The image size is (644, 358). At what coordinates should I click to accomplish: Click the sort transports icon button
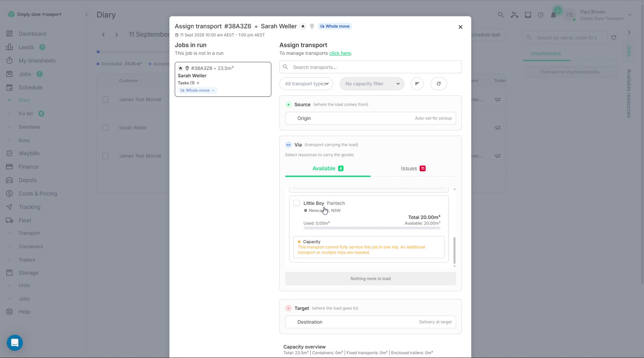[x=417, y=84]
